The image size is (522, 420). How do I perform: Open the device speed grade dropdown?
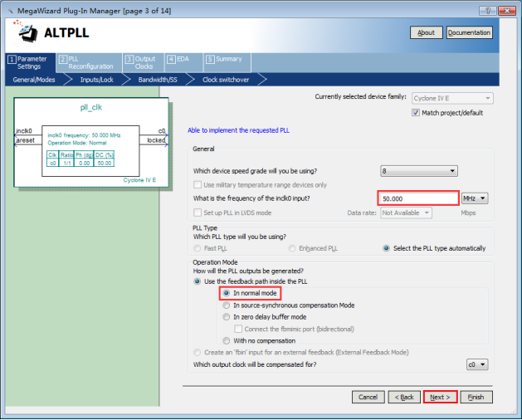pos(419,171)
